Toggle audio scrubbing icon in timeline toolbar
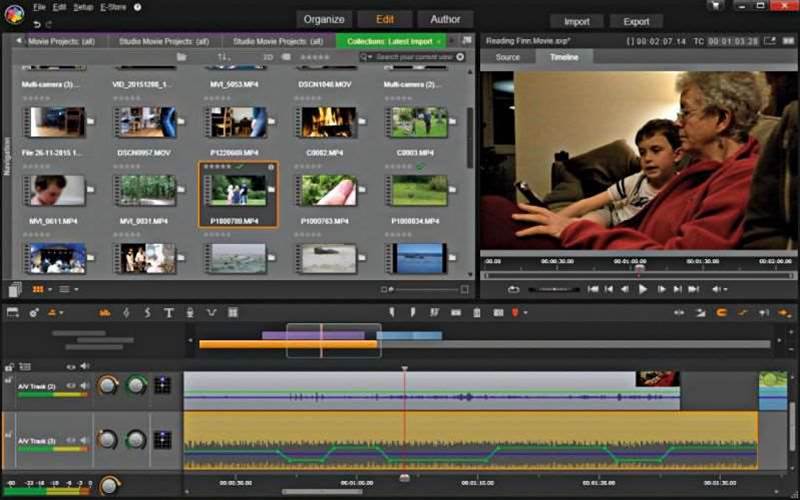This screenshot has width=800, height=500. (764, 313)
